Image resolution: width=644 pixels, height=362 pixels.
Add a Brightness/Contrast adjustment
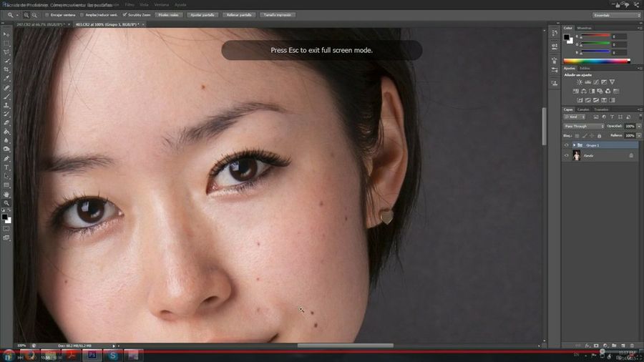[579, 82]
